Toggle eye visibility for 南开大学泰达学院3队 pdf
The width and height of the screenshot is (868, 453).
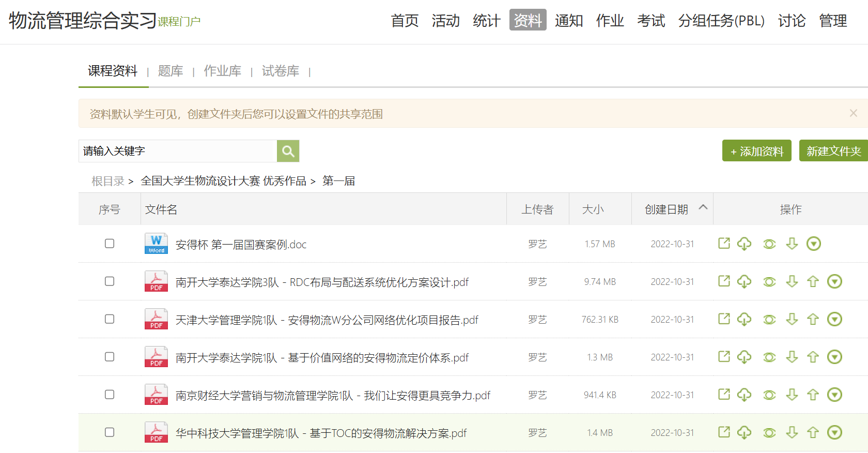point(769,282)
